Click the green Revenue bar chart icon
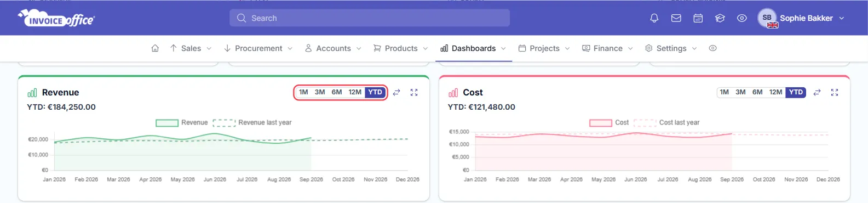This screenshot has height=203, width=868. (x=32, y=93)
